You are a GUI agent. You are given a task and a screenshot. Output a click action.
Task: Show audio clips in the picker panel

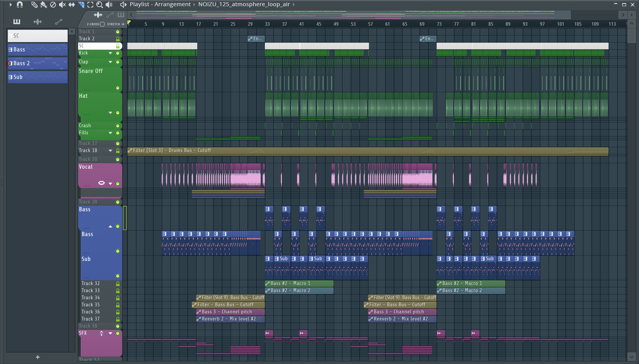[37, 22]
